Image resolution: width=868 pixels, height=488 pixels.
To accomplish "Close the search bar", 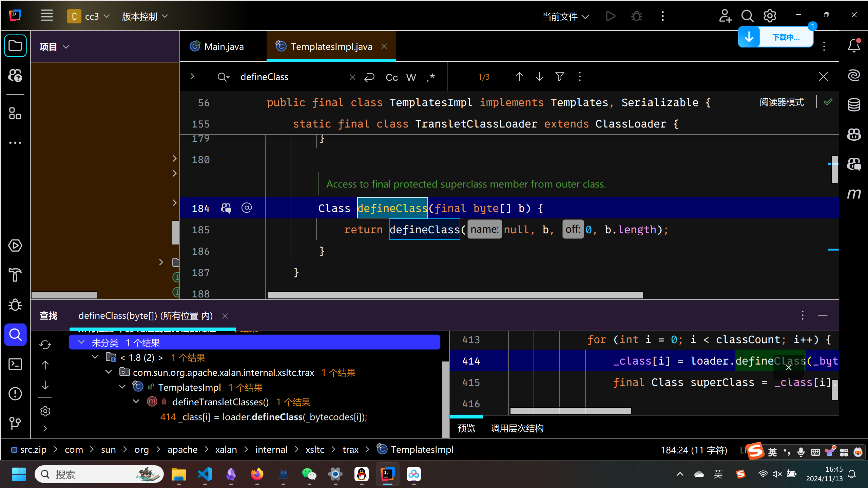I will point(823,77).
